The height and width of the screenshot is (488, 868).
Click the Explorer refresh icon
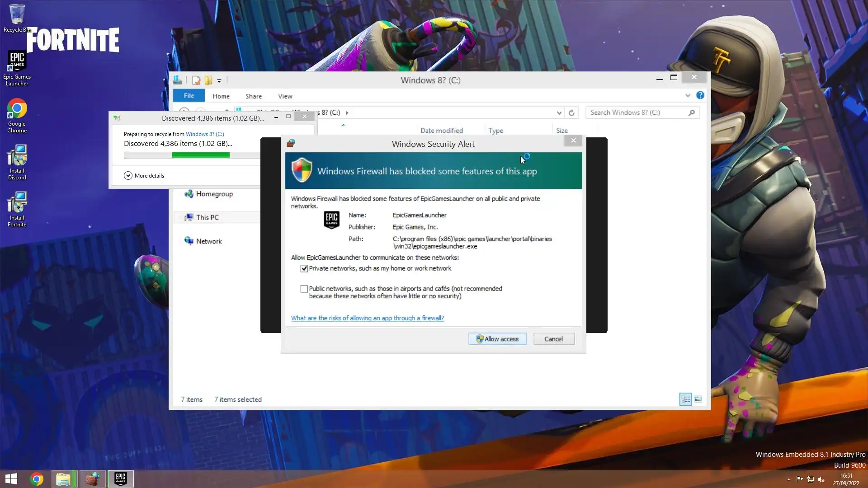point(571,113)
